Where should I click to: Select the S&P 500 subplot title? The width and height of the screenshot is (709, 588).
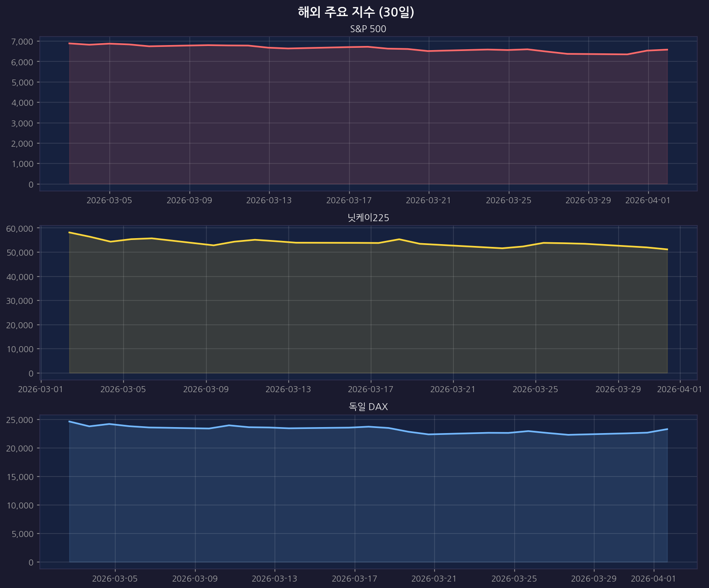(368, 29)
